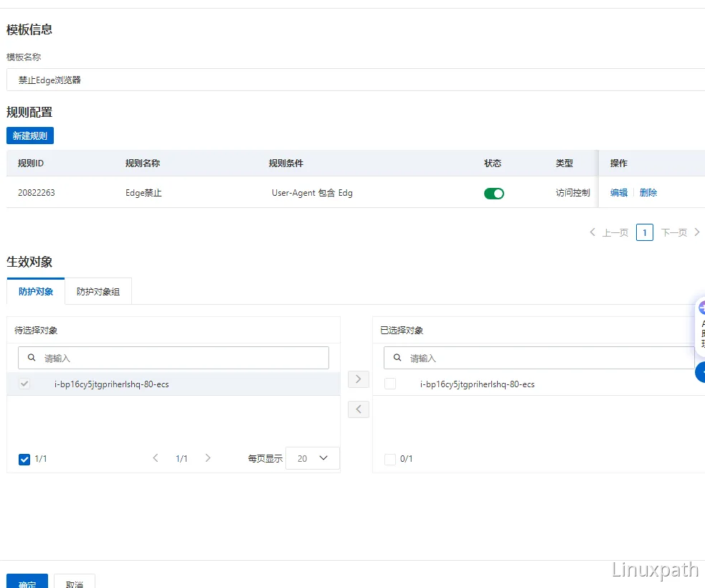
Task: Switch to the 防护对象 tab
Action: [36, 291]
